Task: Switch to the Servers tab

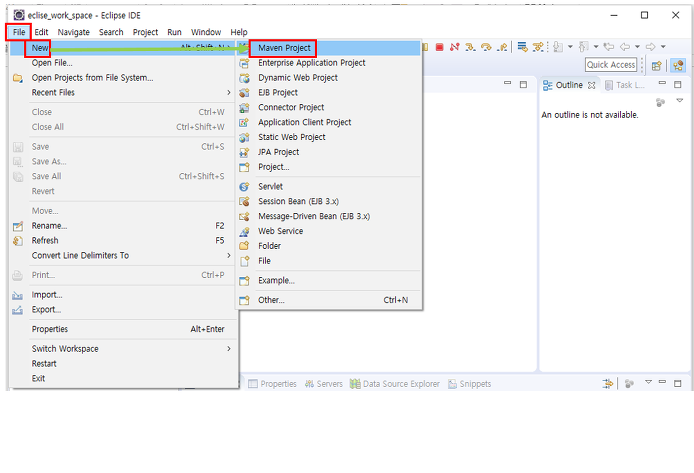Action: tap(324, 384)
